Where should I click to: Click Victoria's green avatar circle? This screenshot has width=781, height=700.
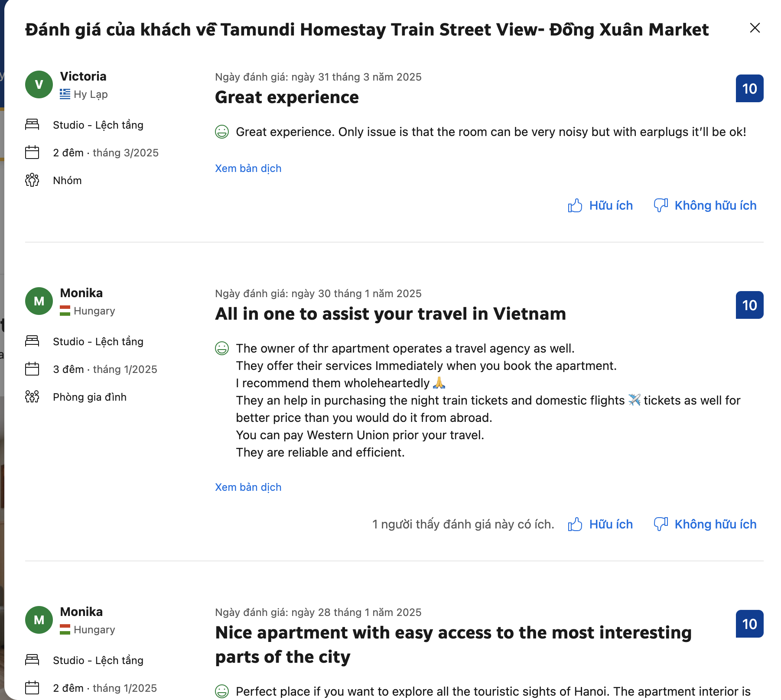39,84
